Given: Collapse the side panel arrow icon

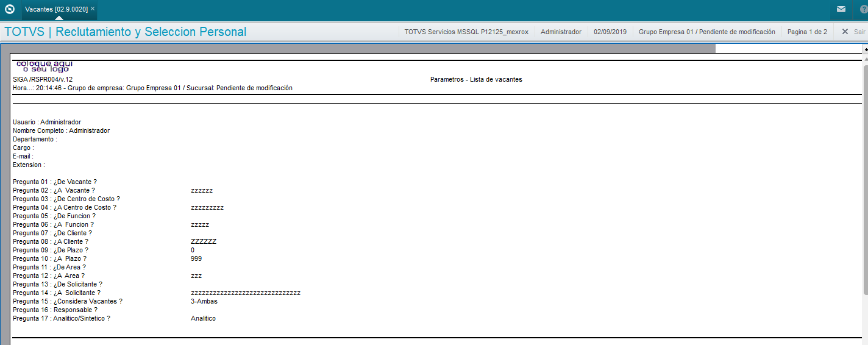Looking at the screenshot, I should pos(866,49).
